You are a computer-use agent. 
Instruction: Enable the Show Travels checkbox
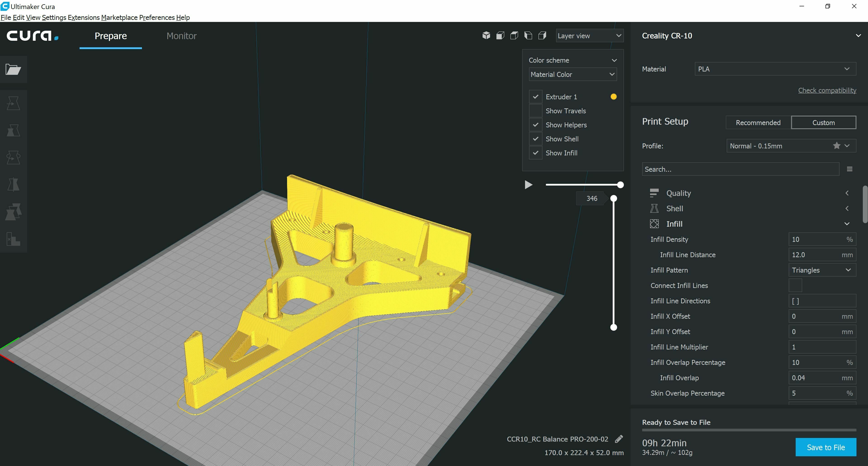tap(535, 111)
